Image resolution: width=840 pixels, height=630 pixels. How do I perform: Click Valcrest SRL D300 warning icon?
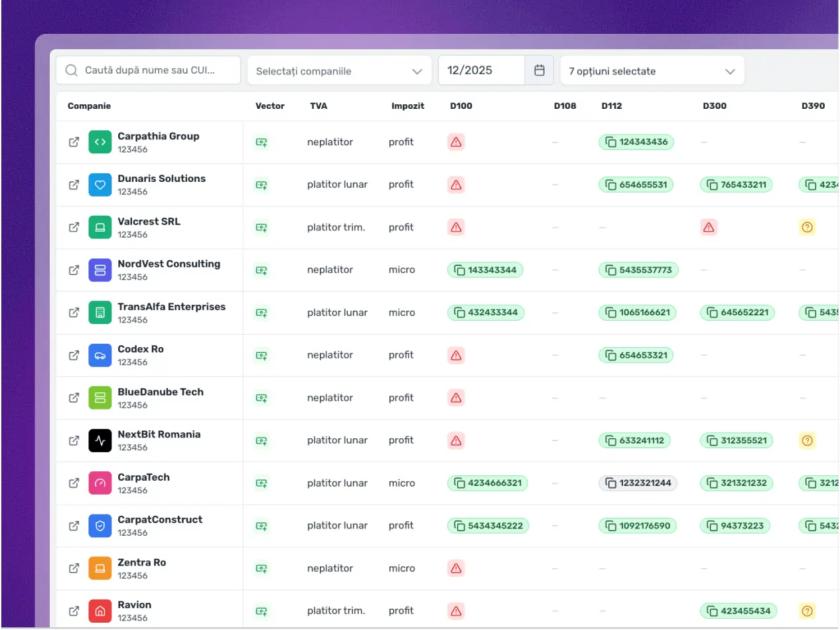[709, 227]
